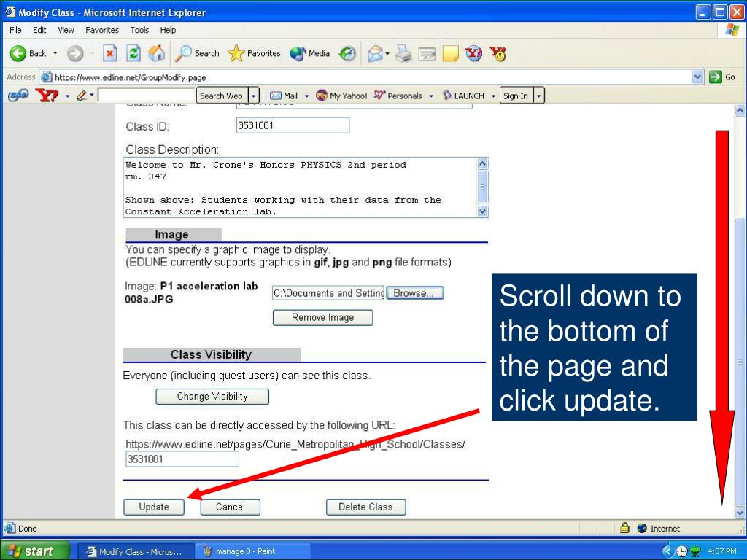Image resolution: width=747 pixels, height=560 pixels.
Task: Click the page scrollbar up arrow
Action: [x=740, y=111]
